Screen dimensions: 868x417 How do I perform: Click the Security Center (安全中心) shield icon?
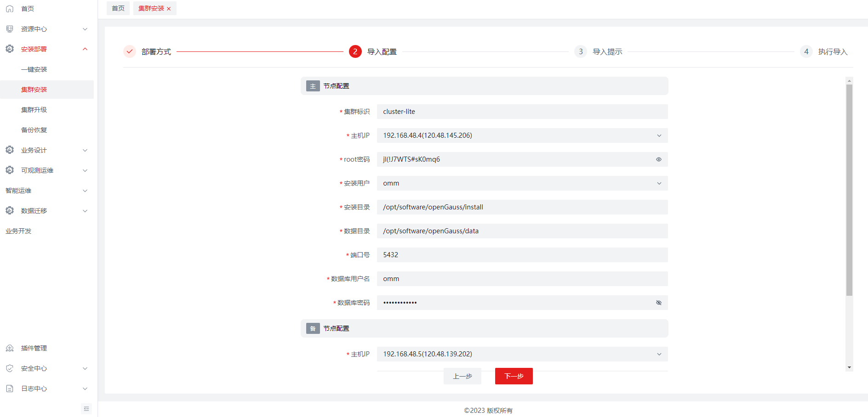[10, 368]
